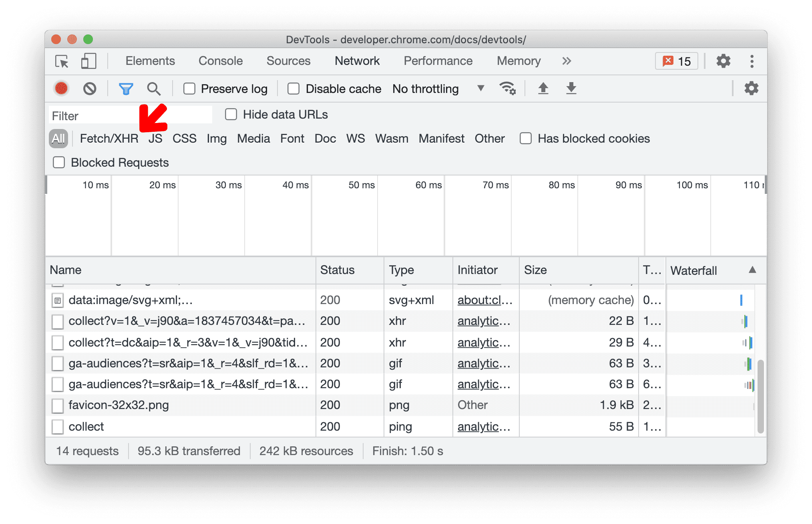Select the Fetch/XHR filter tab
Screen dimensions: 812x524
click(108, 137)
